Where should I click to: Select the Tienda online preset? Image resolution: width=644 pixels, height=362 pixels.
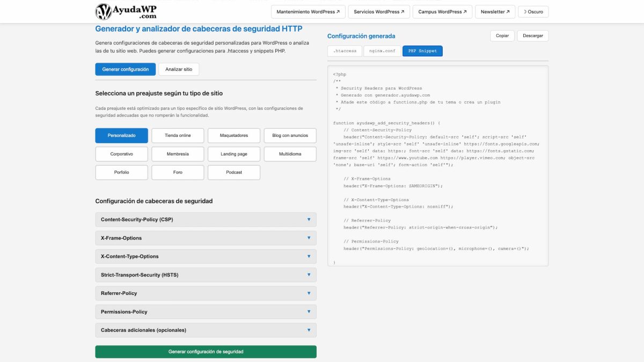178,136
